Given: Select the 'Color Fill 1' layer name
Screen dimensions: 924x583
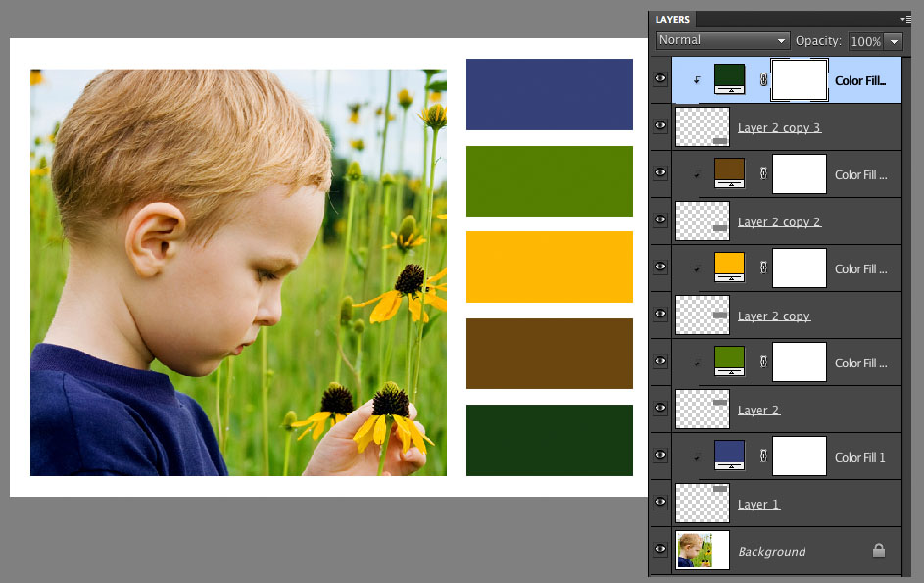Looking at the screenshot, I should [859, 457].
